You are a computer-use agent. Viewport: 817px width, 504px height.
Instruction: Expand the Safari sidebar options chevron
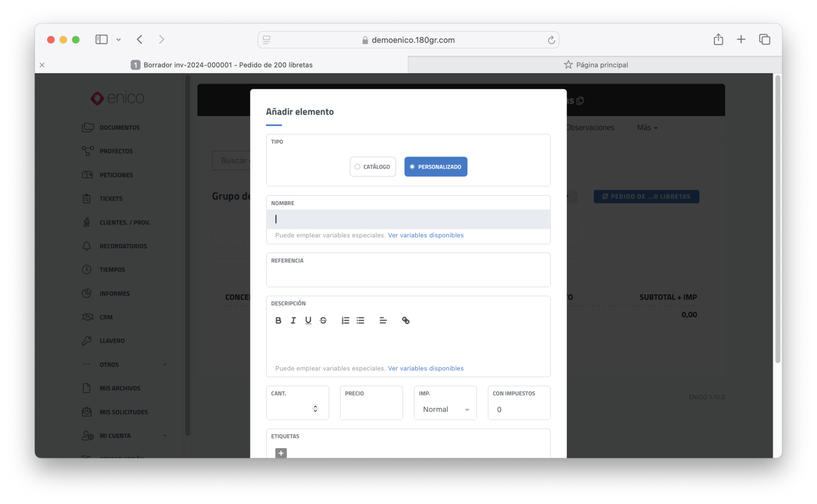pyautogui.click(x=119, y=40)
